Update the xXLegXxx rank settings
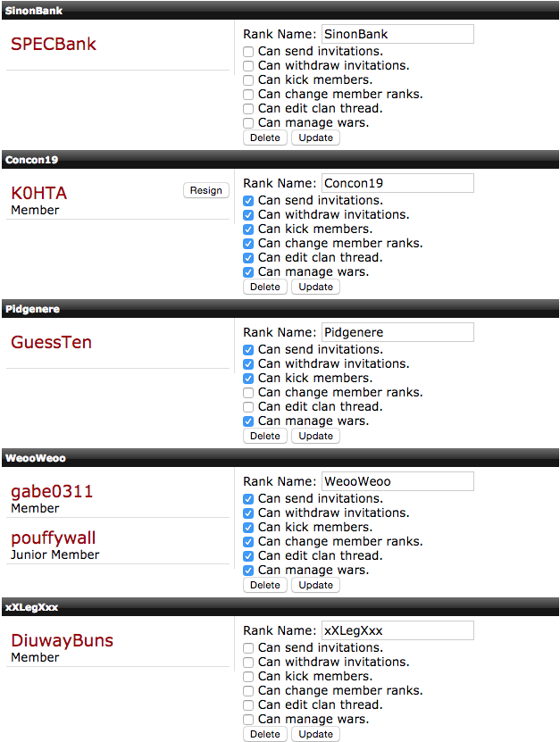The height and width of the screenshot is (742, 560). point(316,734)
